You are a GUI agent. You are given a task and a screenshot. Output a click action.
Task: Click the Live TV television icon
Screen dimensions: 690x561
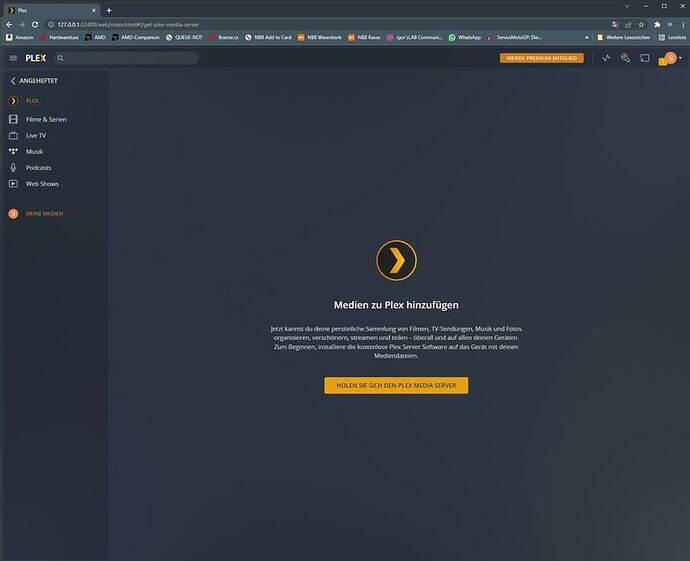[13, 136]
